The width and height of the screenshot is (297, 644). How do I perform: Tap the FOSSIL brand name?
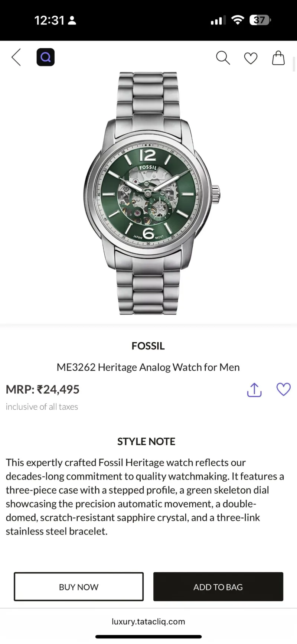(148, 346)
